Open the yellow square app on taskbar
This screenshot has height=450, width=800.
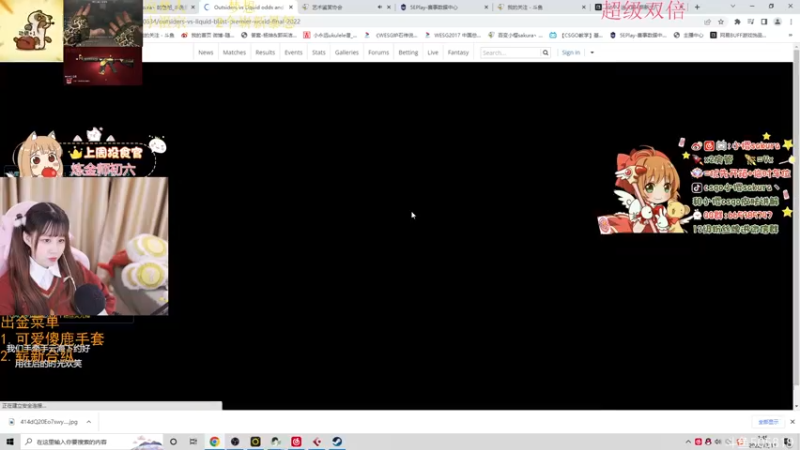click(x=255, y=441)
